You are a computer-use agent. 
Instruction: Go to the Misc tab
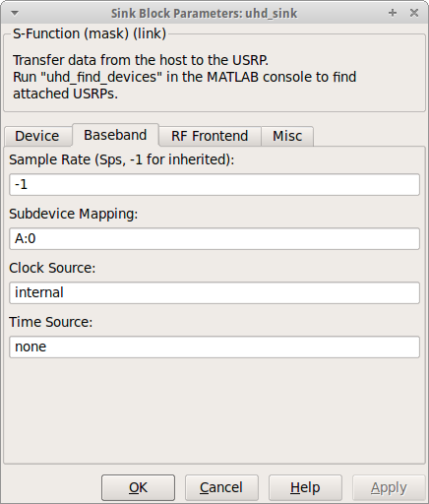coord(287,136)
